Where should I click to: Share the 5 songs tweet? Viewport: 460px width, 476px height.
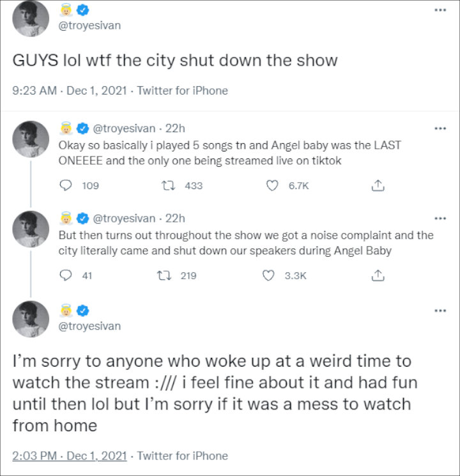[x=378, y=185]
